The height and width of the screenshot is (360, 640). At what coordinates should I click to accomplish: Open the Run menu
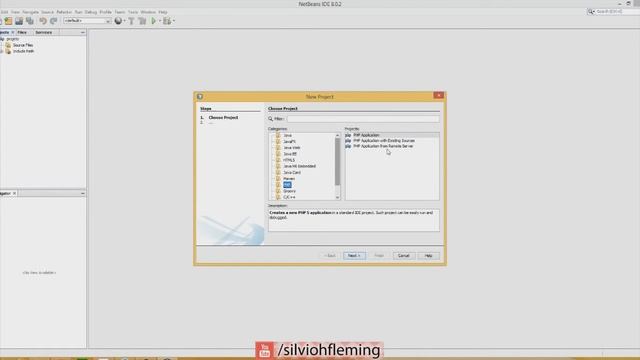(x=78, y=12)
